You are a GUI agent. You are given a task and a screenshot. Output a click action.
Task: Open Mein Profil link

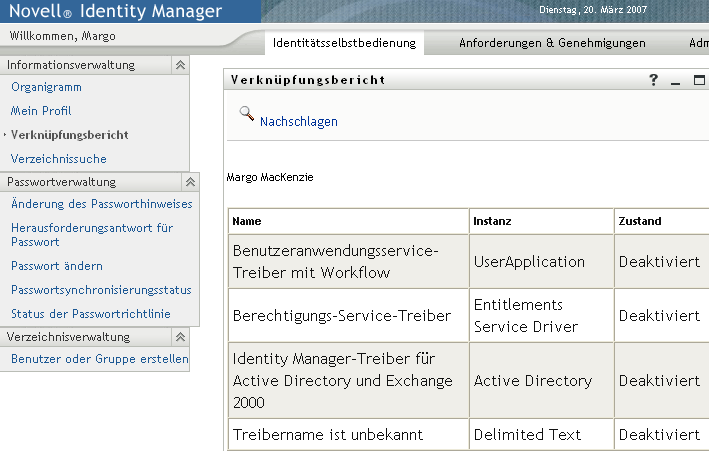(x=41, y=111)
